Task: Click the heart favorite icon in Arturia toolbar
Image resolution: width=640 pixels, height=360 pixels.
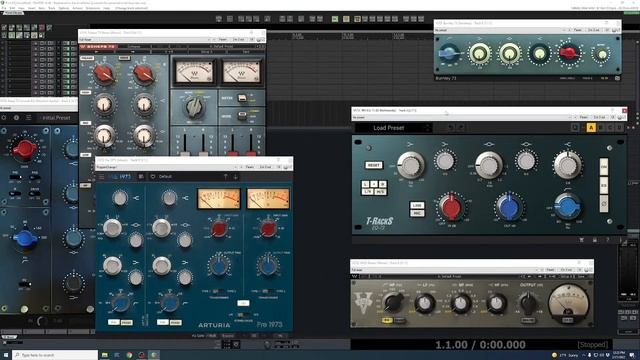Action: point(153,177)
